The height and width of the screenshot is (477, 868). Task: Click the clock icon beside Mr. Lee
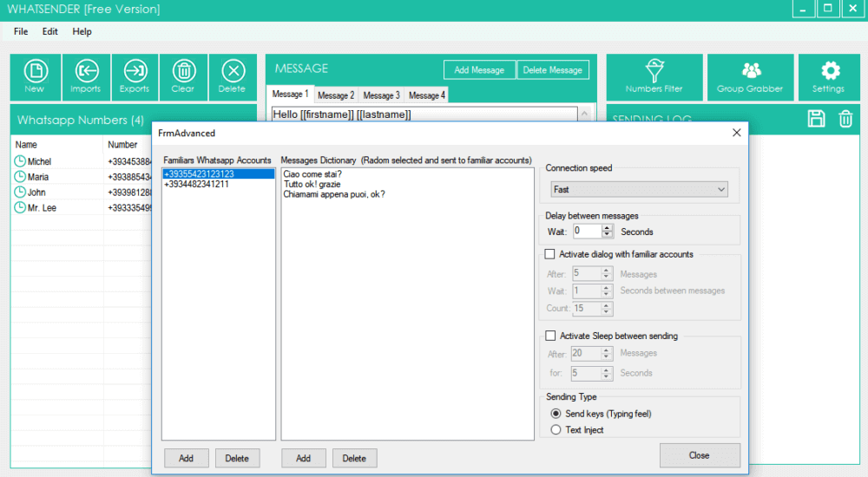[20, 207]
